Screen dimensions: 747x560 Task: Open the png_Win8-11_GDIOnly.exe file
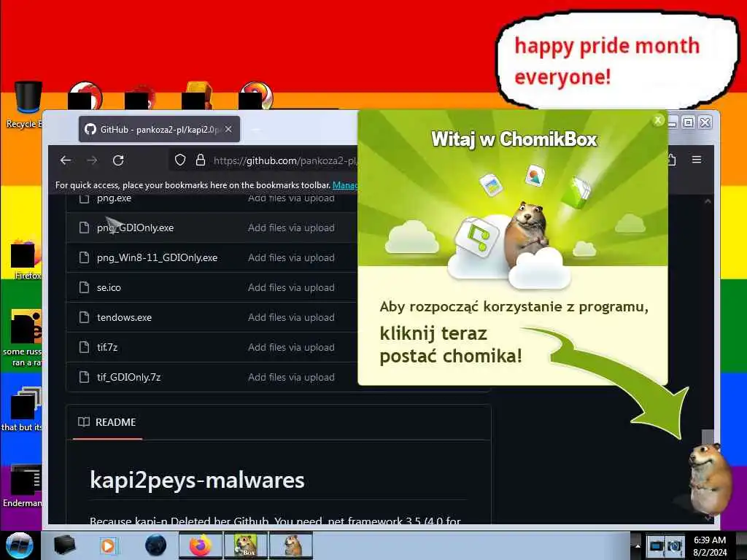click(x=158, y=257)
